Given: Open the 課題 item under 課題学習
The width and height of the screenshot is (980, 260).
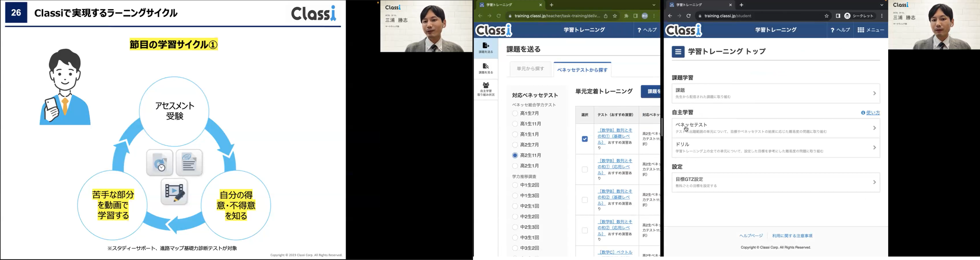Looking at the screenshot, I should click(x=776, y=93).
